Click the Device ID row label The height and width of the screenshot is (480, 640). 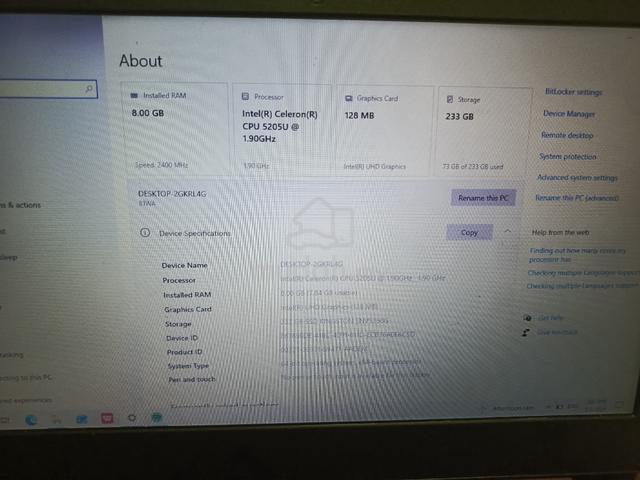tap(182, 338)
